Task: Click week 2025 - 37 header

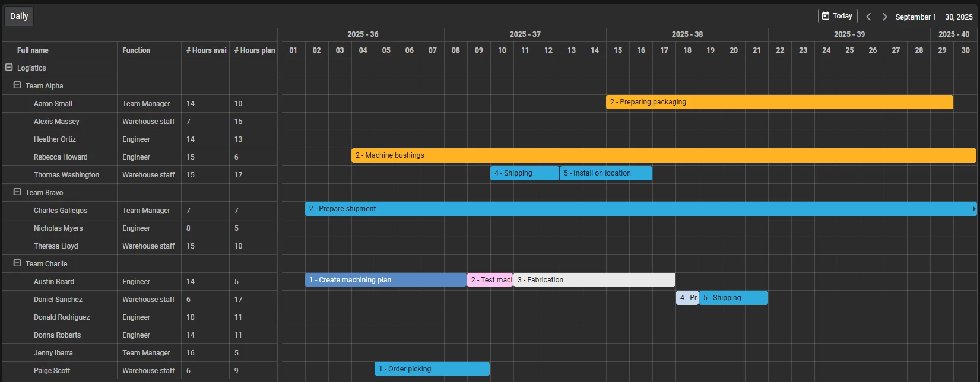Action: coord(525,34)
